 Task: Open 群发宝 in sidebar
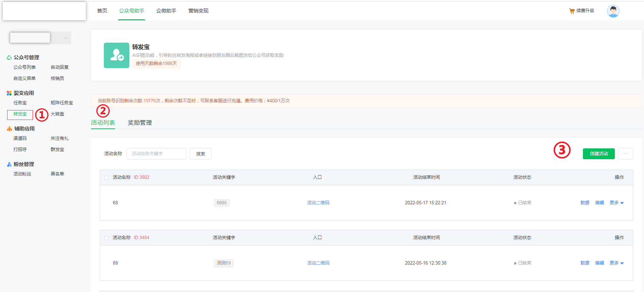[x=57, y=149]
